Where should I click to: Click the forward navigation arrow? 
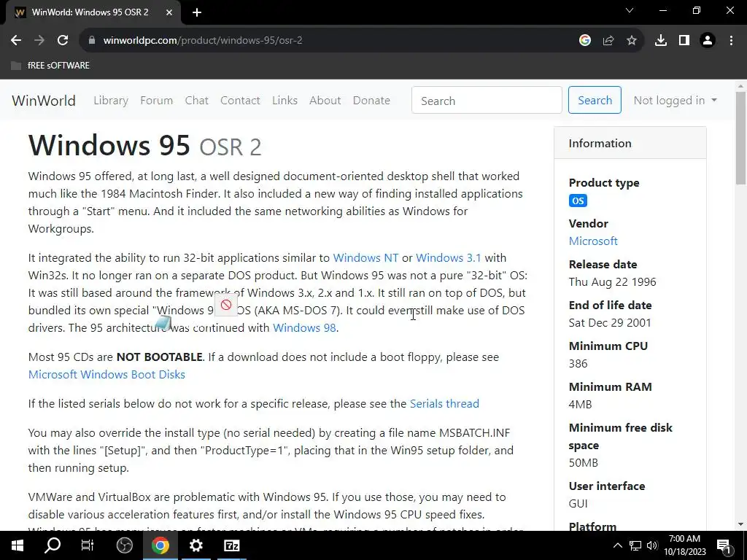[39, 41]
